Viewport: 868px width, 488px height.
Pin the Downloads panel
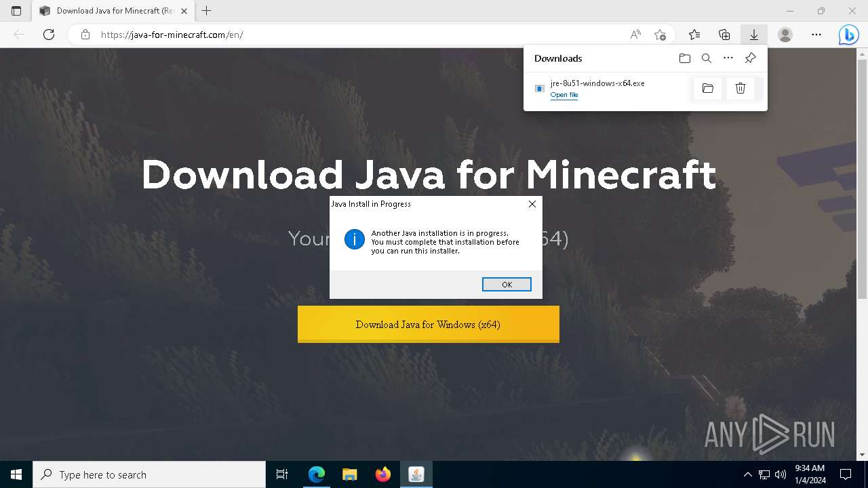point(750,58)
